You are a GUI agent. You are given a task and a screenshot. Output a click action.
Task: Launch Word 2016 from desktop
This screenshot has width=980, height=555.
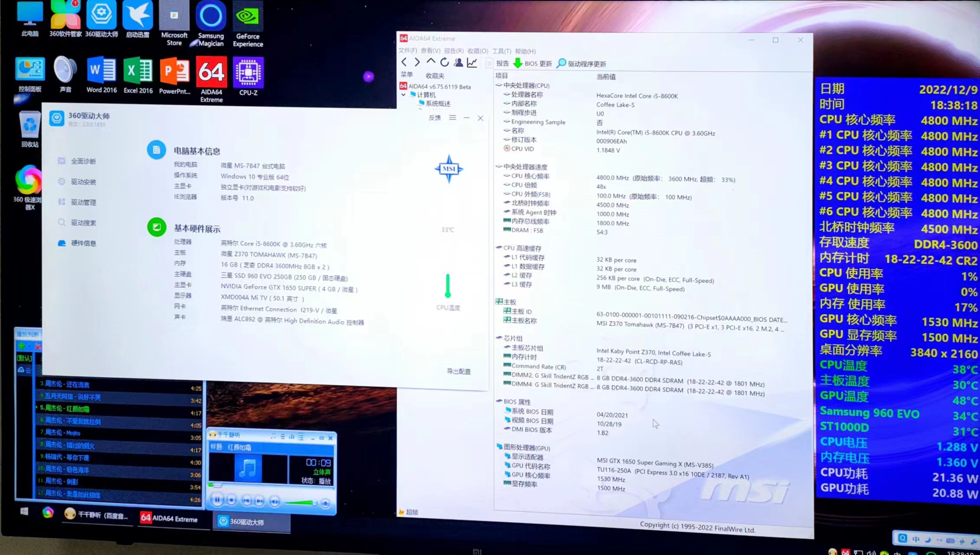pos(101,75)
